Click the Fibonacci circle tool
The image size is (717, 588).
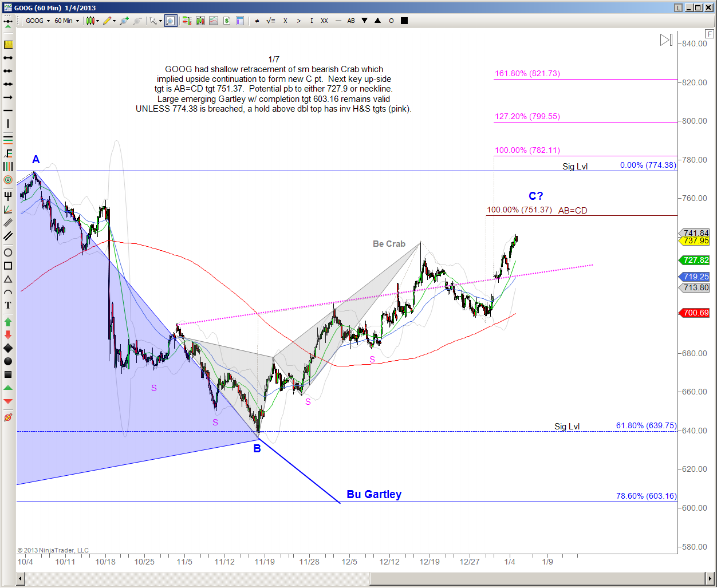8,180
